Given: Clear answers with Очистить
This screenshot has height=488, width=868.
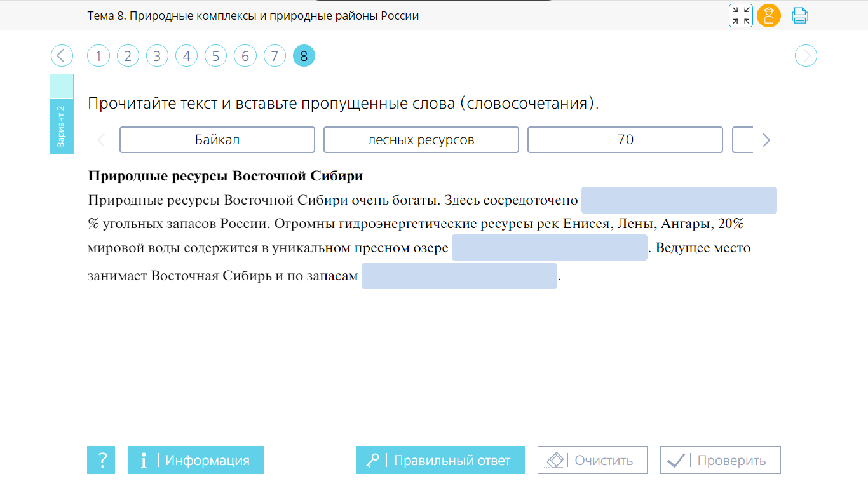Looking at the screenshot, I should click(x=592, y=460).
